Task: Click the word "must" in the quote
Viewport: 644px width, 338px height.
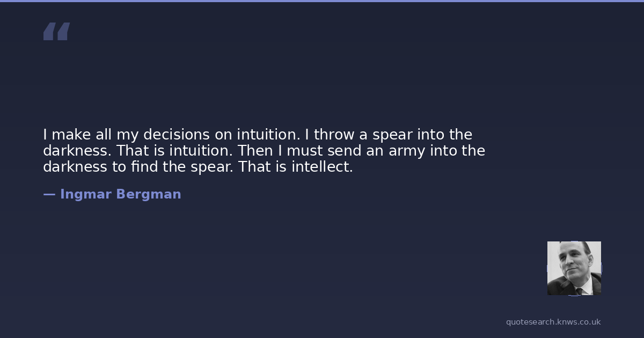Action: coord(304,151)
